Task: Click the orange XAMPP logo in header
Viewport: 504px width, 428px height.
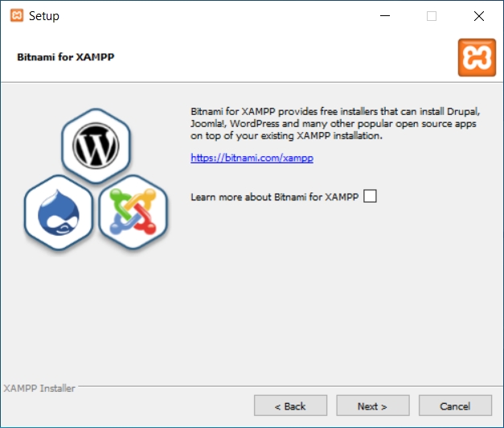Action: point(477,58)
